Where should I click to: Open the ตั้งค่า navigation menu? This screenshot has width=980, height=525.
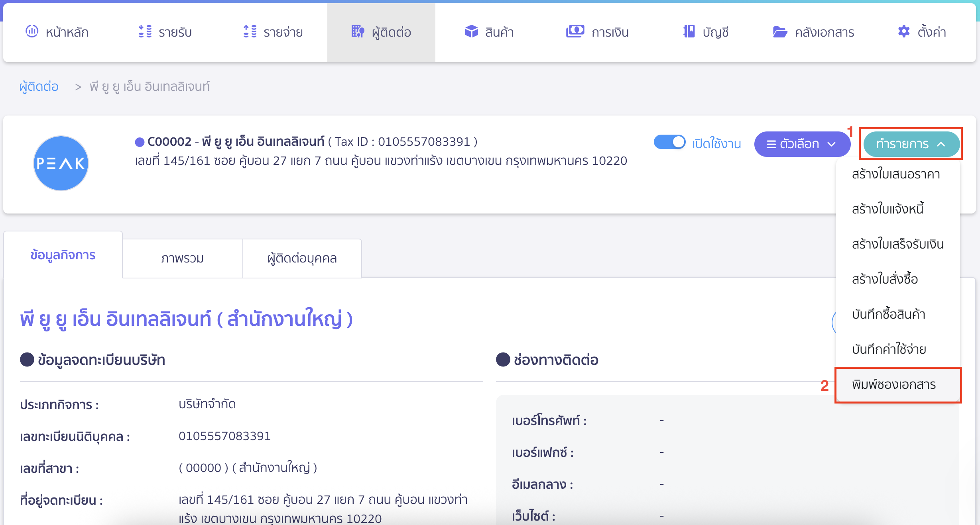pyautogui.click(x=922, y=32)
